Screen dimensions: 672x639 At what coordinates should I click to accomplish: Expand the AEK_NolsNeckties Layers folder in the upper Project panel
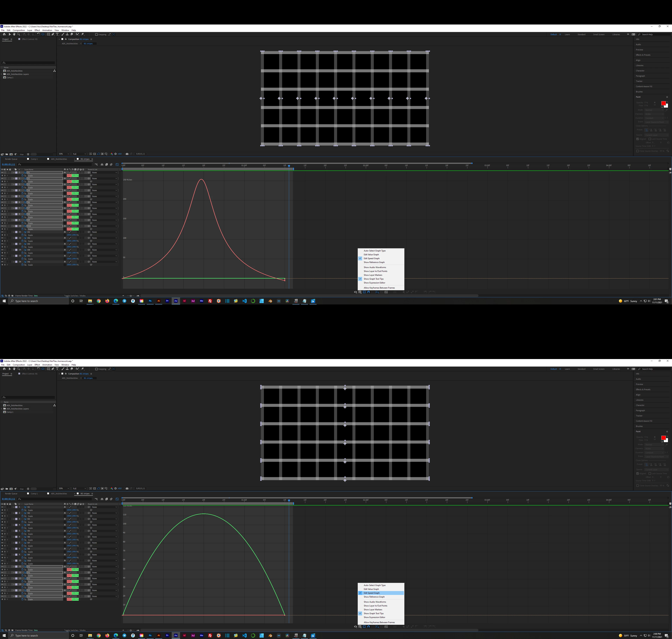[x=2, y=74]
